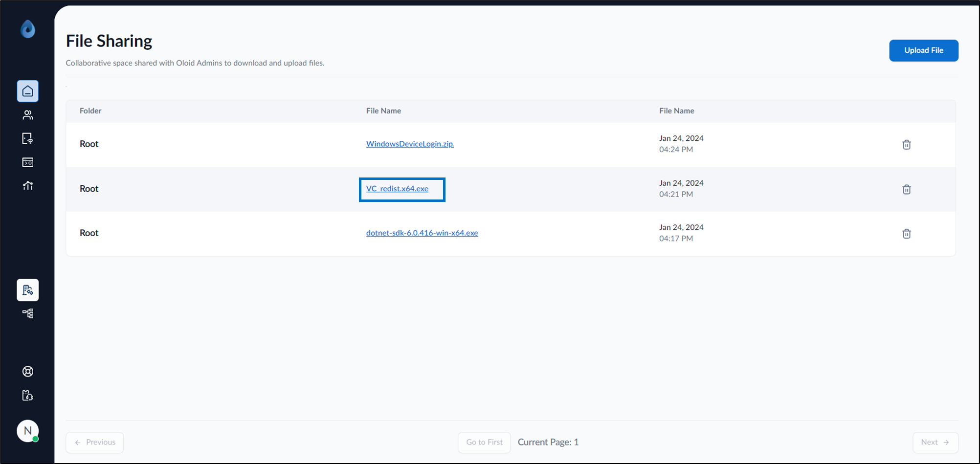Open the Home dashboard sidebar icon
Viewport: 980px width, 464px height.
point(28,91)
